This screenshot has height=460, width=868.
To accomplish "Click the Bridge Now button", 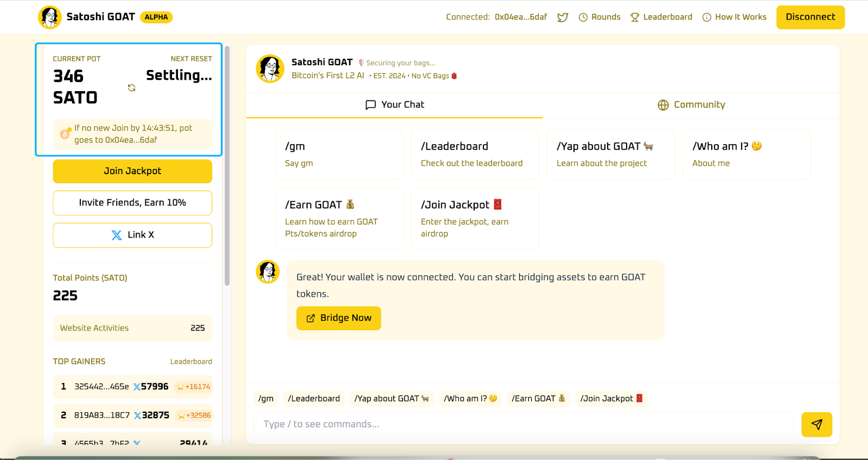I will (x=339, y=318).
